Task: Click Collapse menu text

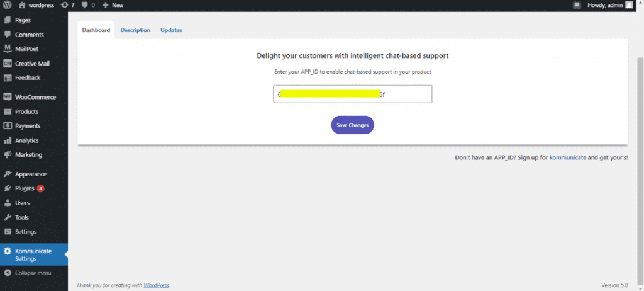Action: [x=33, y=273]
